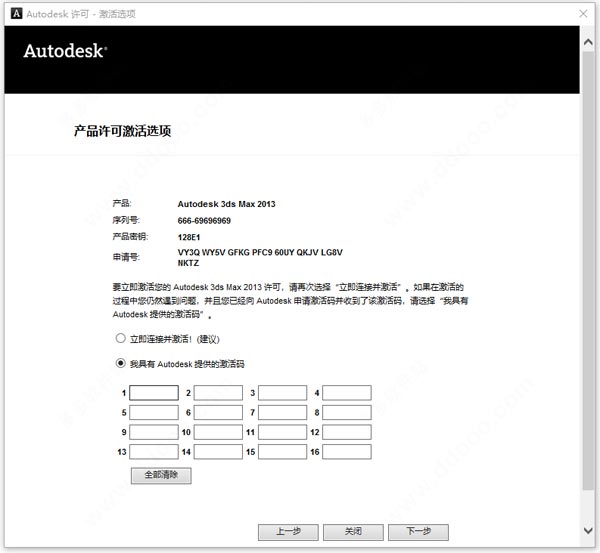Click activation code field 16
The image size is (600, 553).
[347, 452]
